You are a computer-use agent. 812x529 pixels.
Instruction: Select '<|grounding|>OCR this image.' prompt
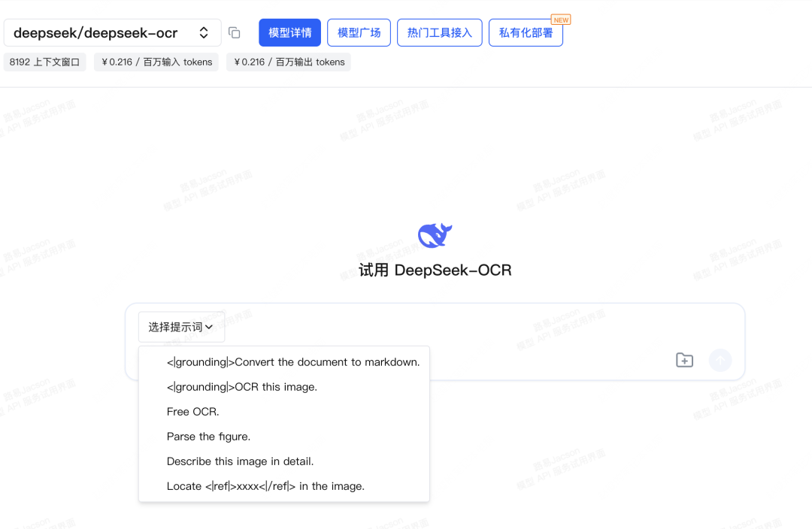284,387
